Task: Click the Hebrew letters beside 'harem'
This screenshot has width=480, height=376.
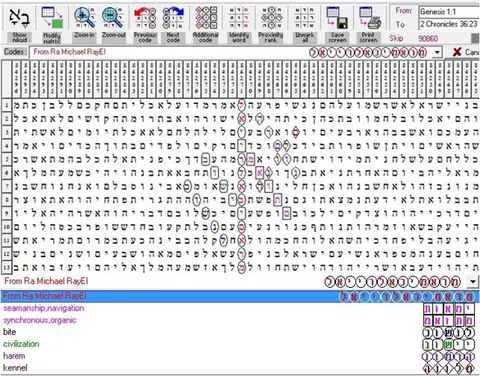Action: point(449,356)
